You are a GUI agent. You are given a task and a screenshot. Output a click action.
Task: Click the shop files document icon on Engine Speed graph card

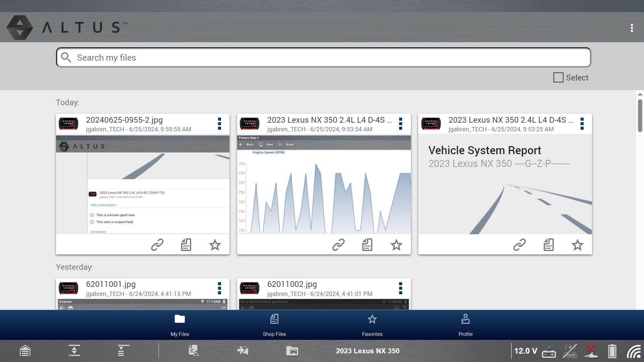tap(367, 245)
